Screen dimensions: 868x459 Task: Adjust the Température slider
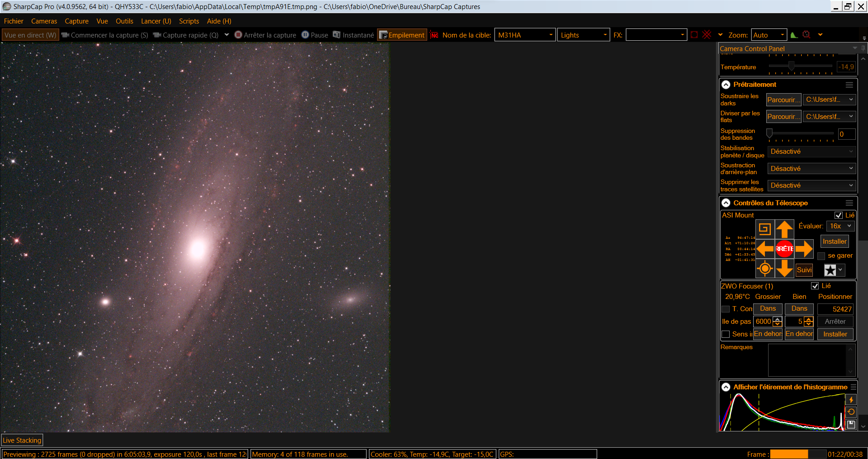791,66
